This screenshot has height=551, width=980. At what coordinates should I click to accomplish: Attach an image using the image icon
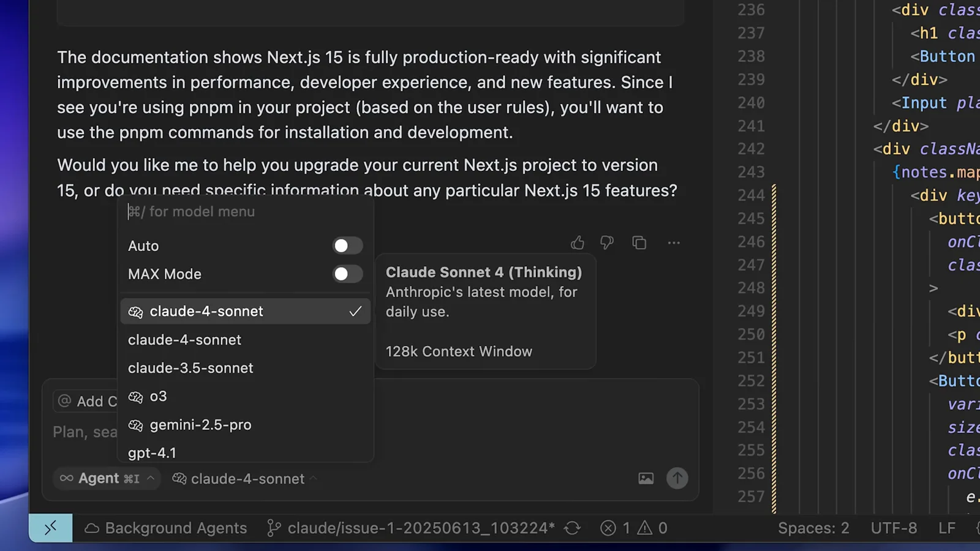click(646, 478)
